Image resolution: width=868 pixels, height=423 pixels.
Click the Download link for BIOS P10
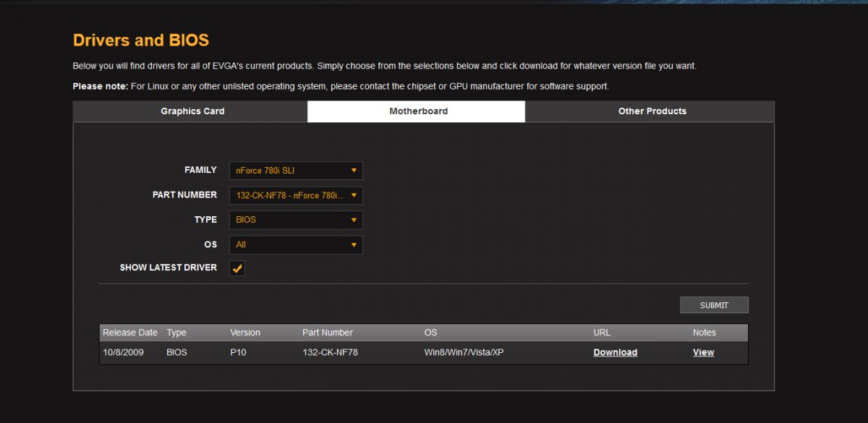point(615,352)
